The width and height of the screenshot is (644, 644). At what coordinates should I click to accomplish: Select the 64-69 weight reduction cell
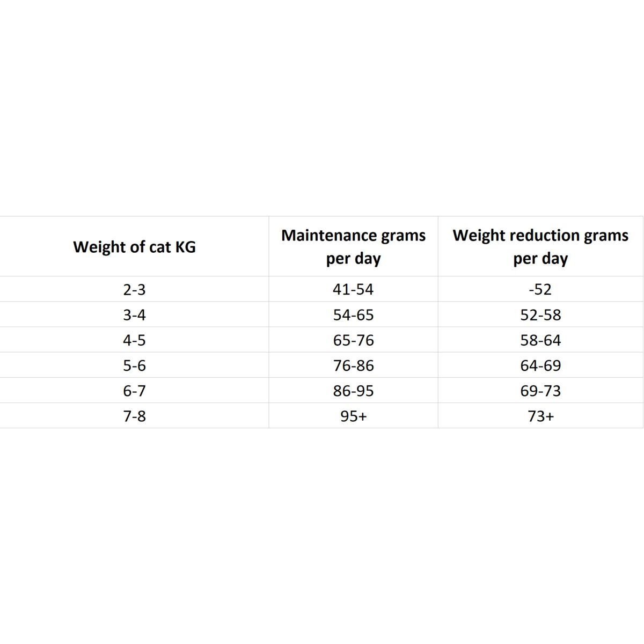(540, 365)
